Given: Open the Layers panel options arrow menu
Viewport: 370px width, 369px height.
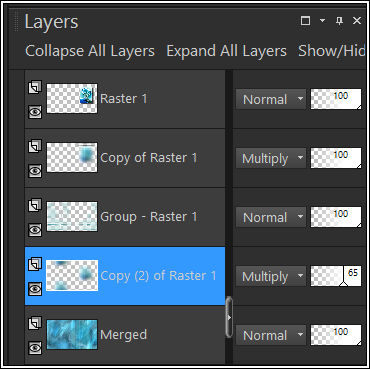Looking at the screenshot, I should point(322,21).
